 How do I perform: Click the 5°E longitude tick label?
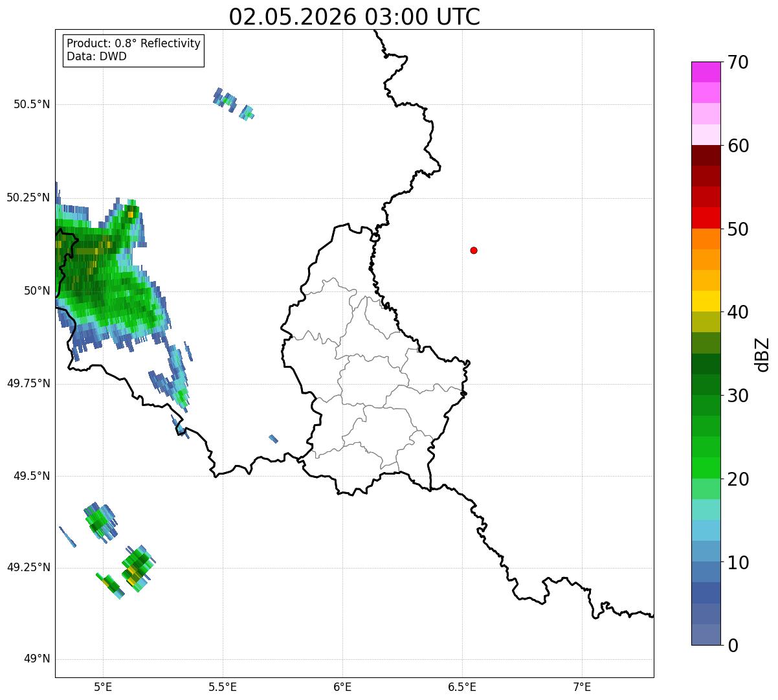(103, 686)
